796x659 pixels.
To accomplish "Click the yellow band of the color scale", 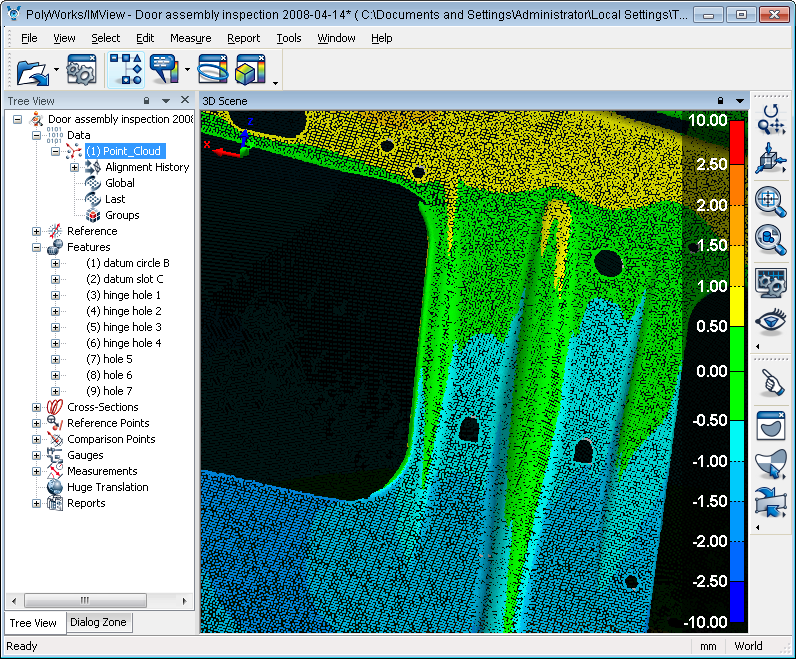I will pos(737,306).
